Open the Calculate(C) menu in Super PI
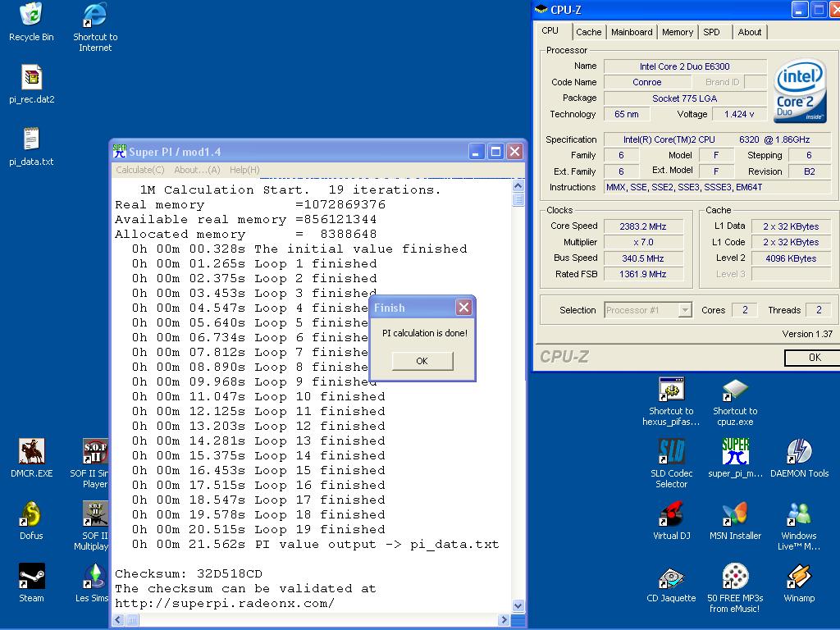Image resolution: width=840 pixels, height=630 pixels. [139, 170]
